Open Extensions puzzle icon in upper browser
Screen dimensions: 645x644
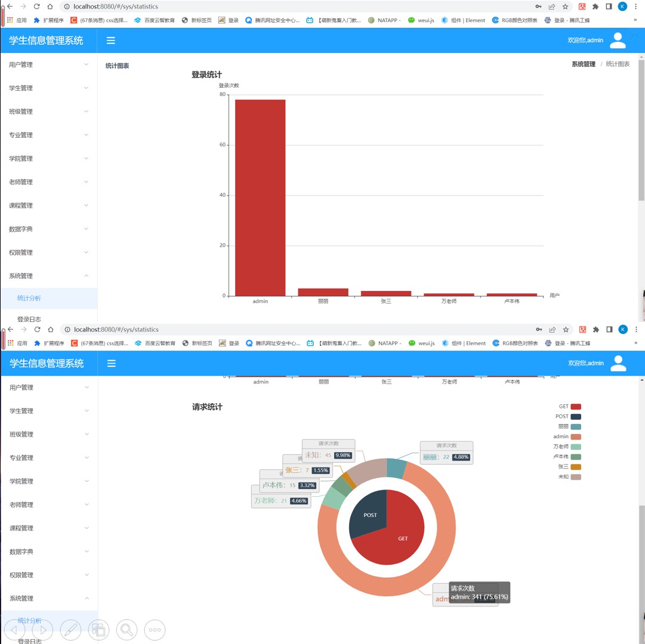pyautogui.click(x=595, y=7)
